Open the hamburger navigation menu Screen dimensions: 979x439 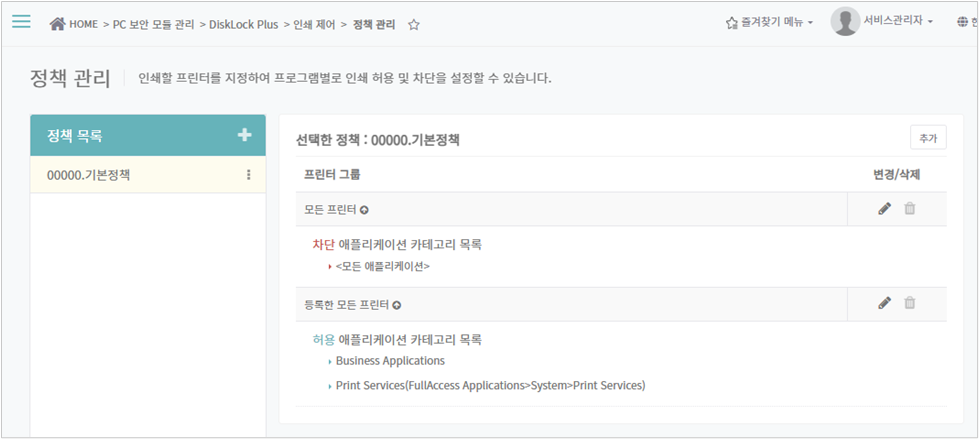(21, 22)
